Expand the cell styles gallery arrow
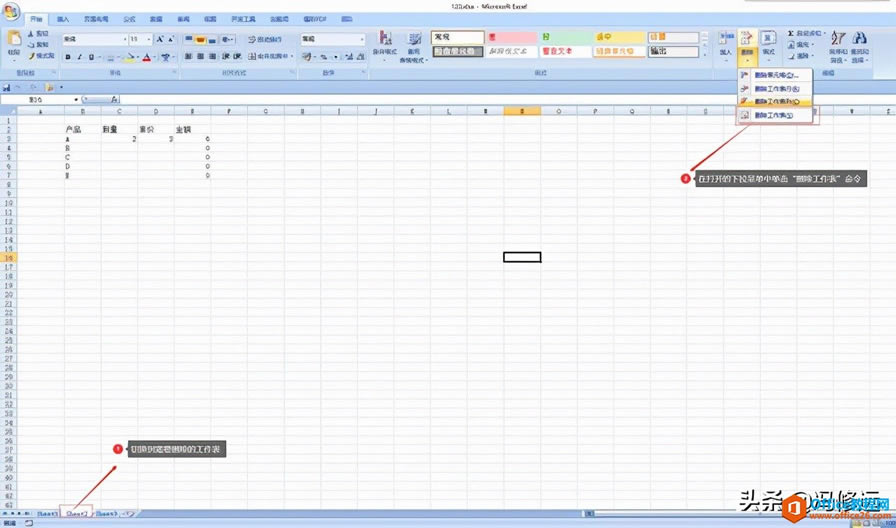 (705, 55)
